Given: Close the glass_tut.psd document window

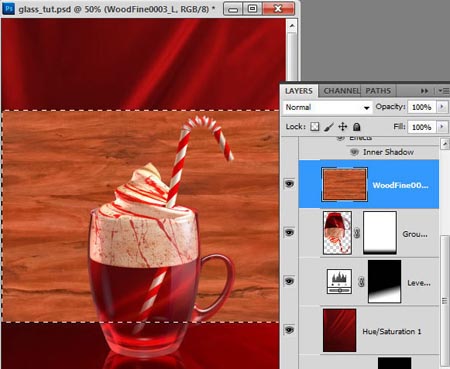Looking at the screenshot, I should point(278,9).
